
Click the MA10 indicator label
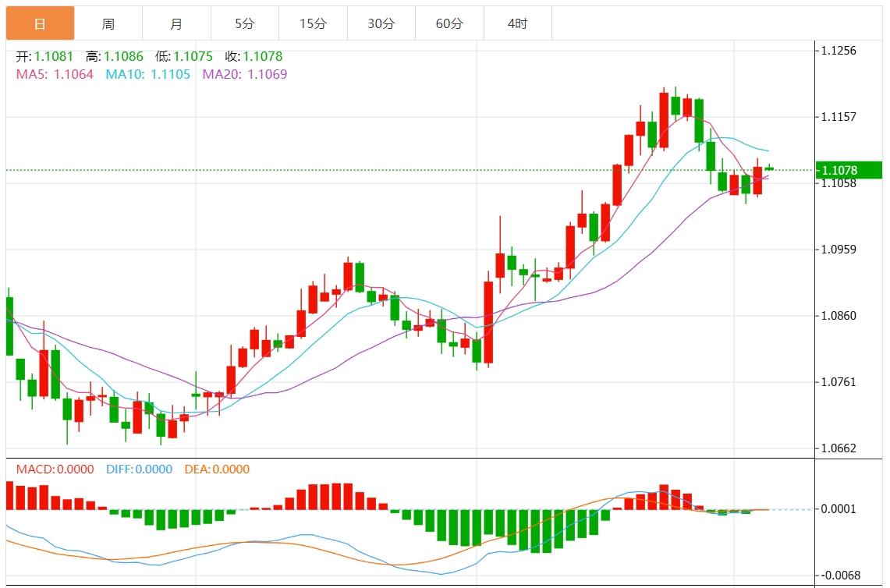coord(148,74)
